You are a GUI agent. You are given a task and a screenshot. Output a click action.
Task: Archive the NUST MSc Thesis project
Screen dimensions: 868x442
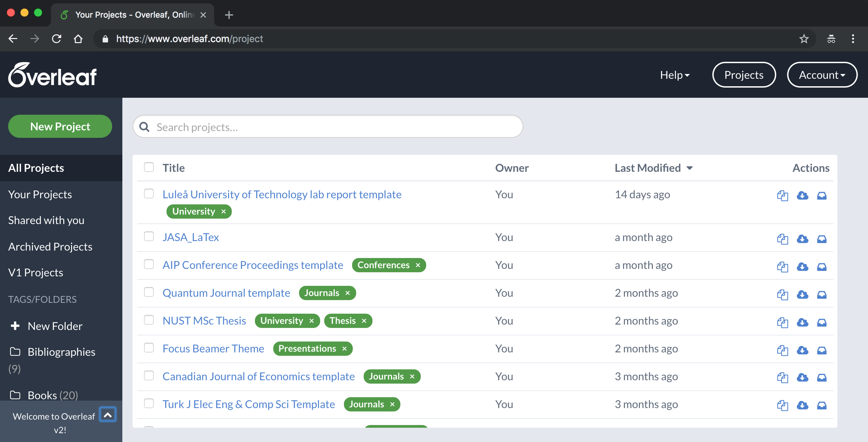click(x=822, y=322)
